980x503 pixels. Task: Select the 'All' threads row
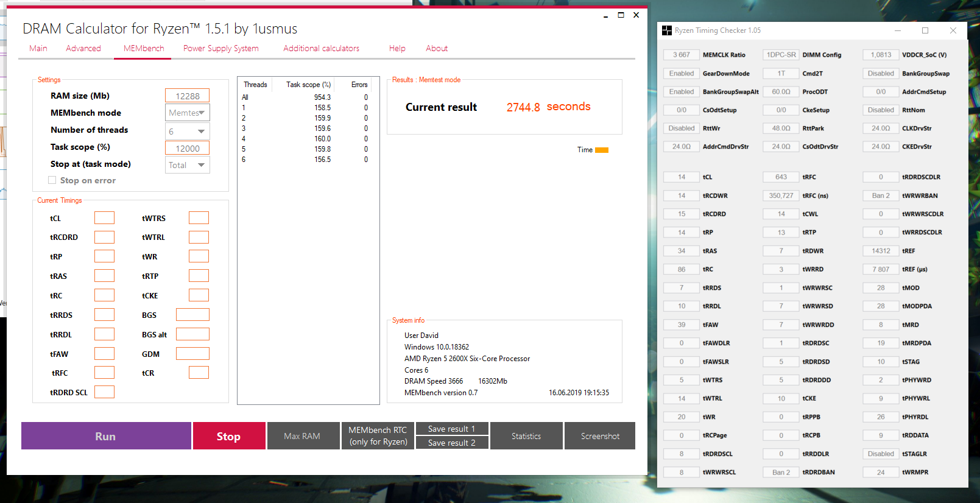[305, 97]
